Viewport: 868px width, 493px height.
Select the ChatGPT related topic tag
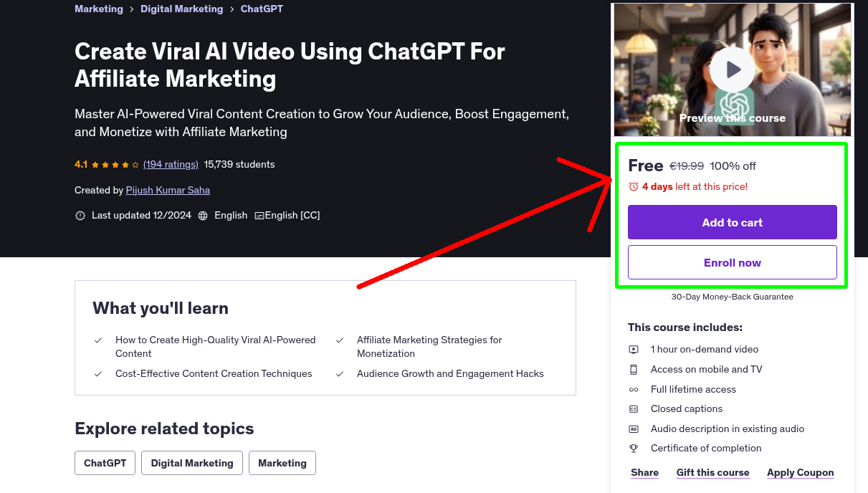click(x=105, y=463)
